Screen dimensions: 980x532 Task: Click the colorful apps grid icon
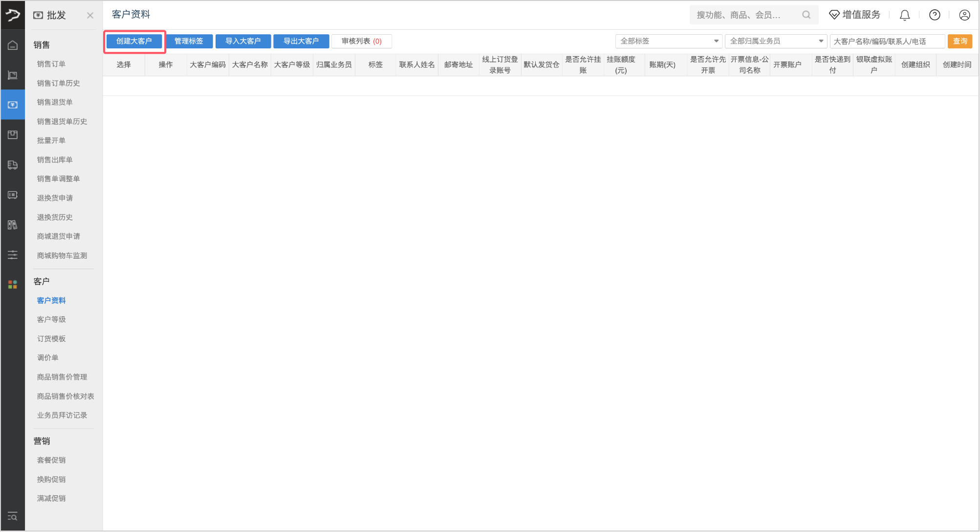click(13, 284)
